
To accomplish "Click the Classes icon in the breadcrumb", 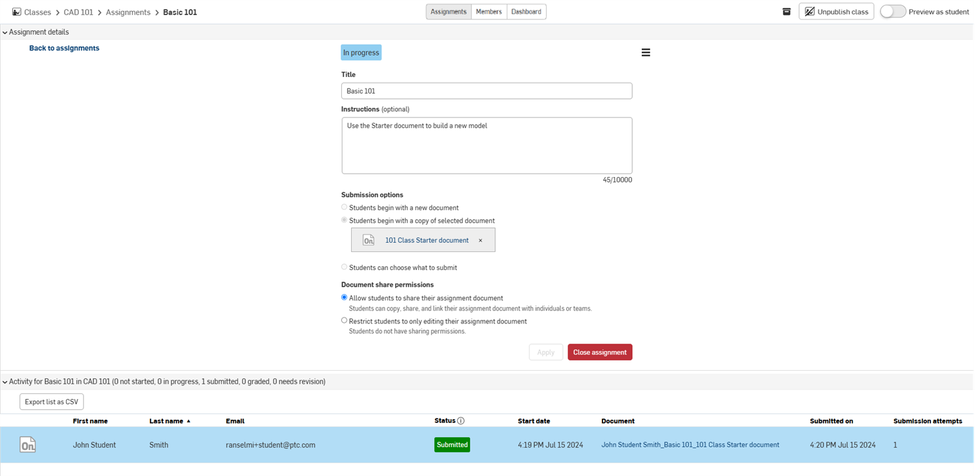I will pyautogui.click(x=17, y=12).
